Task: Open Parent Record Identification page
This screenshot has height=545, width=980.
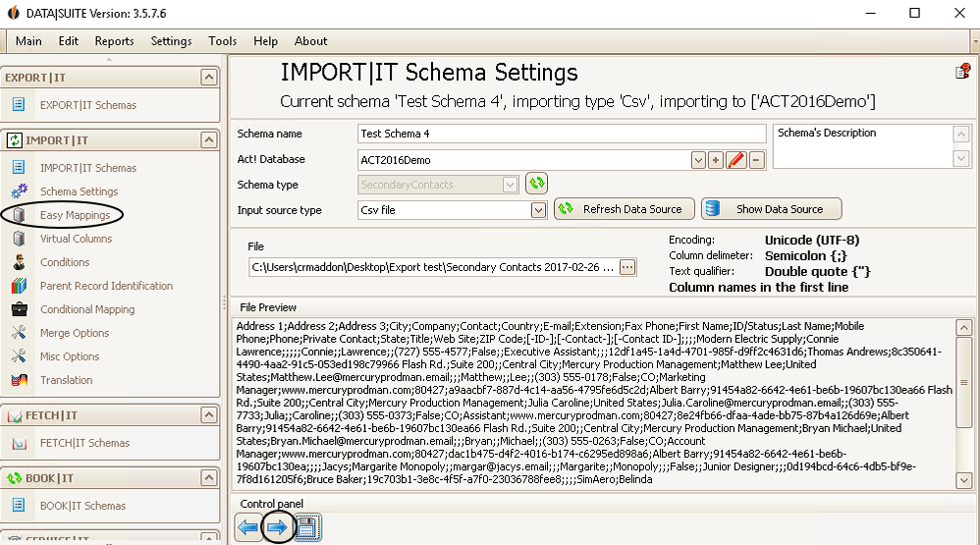Action: (106, 286)
